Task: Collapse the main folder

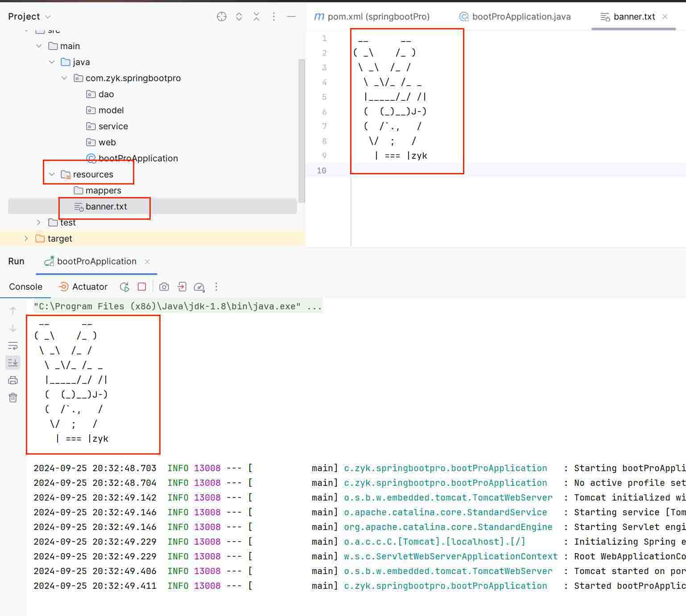Action: coord(39,46)
